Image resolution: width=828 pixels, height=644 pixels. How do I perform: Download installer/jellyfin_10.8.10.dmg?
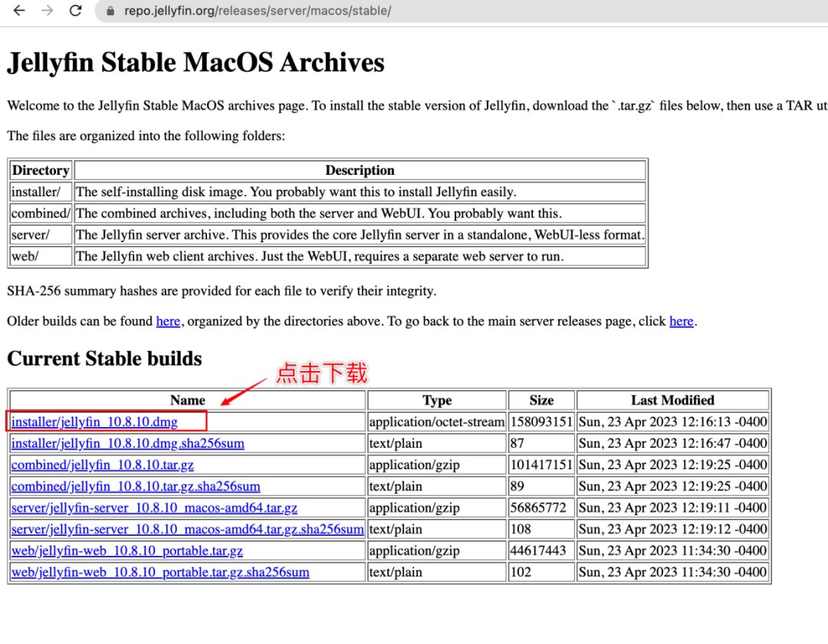point(94,422)
